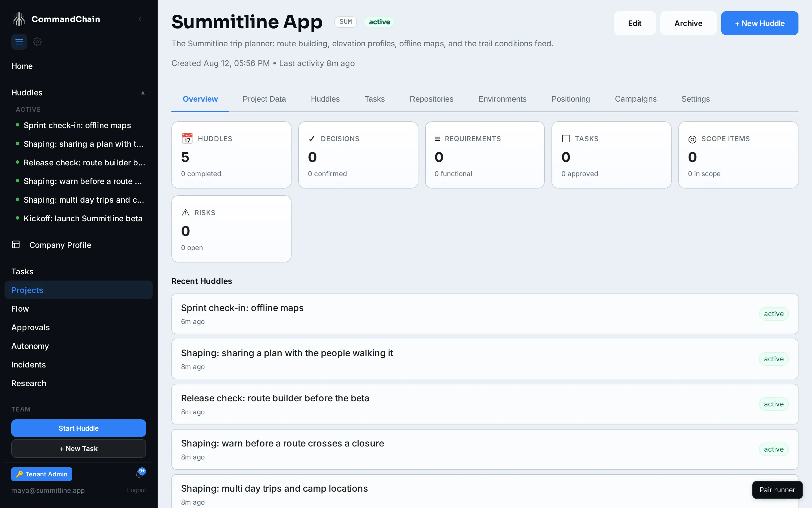Click the Risks warning triangle icon
This screenshot has height=508, width=812.
pos(185,213)
